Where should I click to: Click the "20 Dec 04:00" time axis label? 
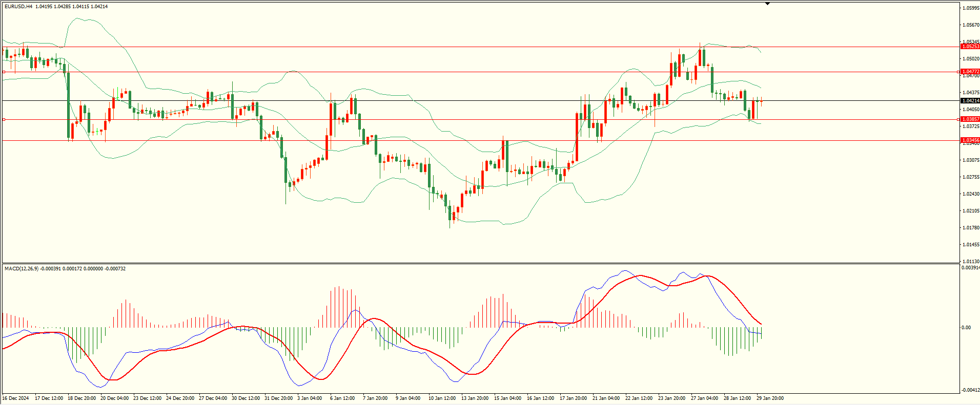pos(115,398)
